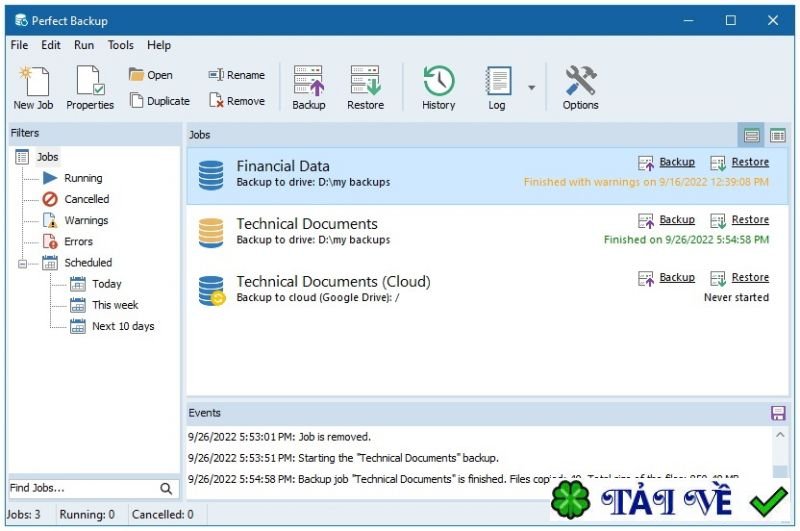Select the Technical Documents (Cloud) job title
Screen dimensions: 800x531
pos(333,282)
